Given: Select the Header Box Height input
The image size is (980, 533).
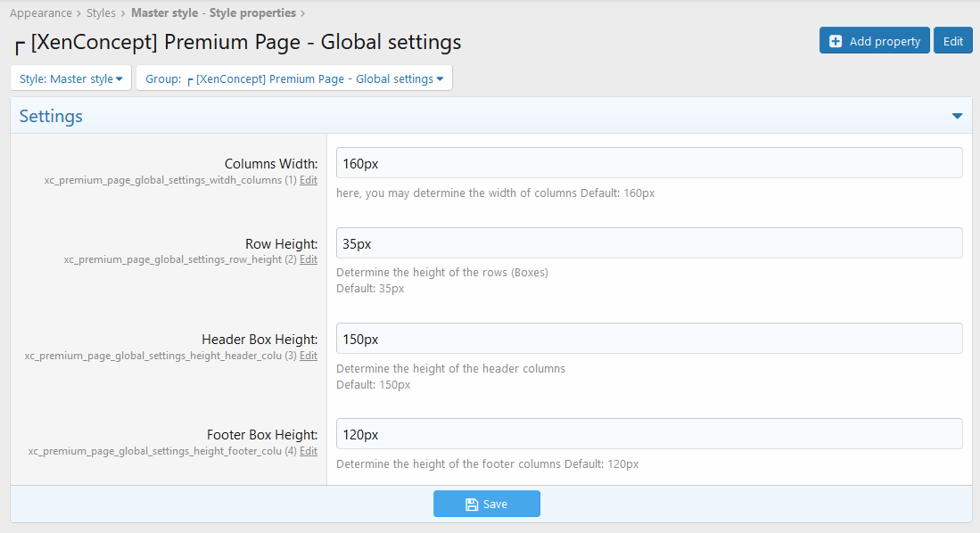Looking at the screenshot, I should click(x=649, y=339).
